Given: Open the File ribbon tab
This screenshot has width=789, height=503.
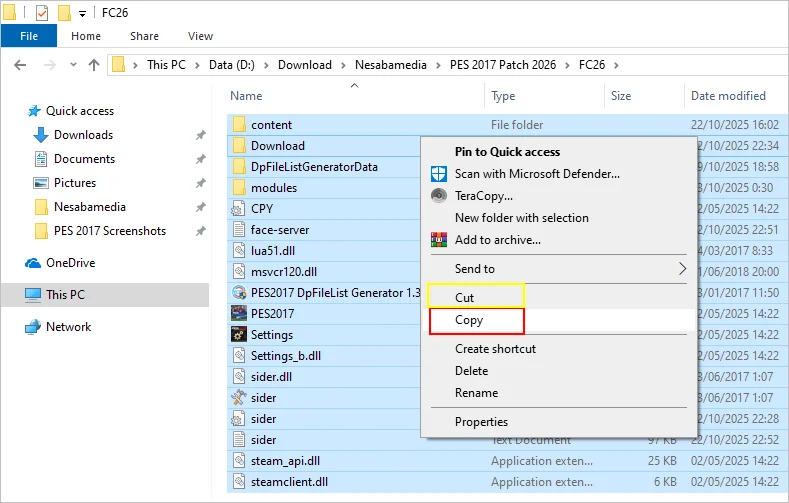Looking at the screenshot, I should [29, 36].
